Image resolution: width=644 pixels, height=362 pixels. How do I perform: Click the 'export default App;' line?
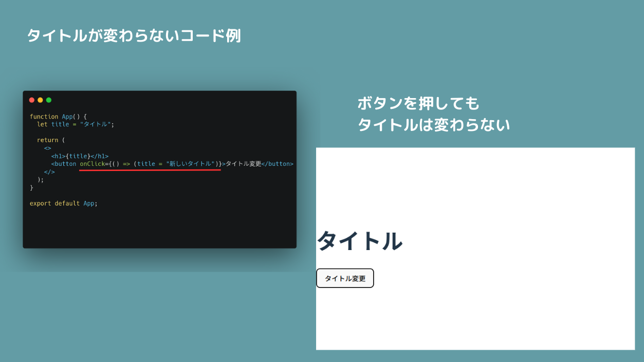pos(64,203)
